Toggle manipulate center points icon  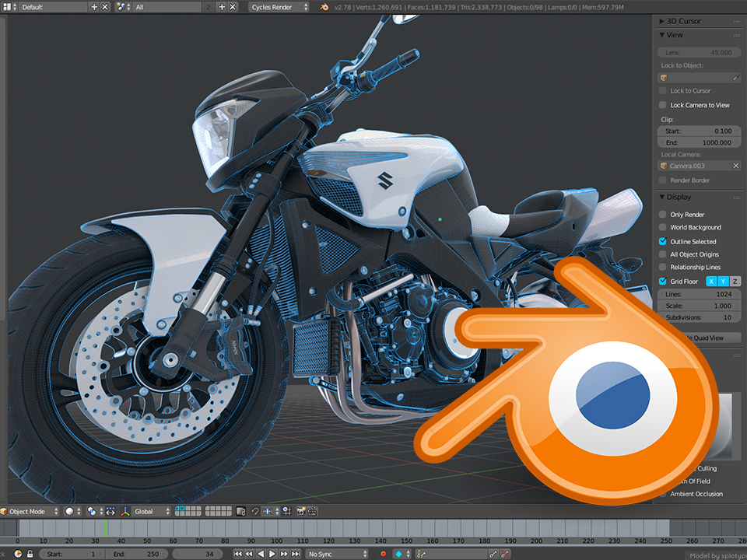110,512
